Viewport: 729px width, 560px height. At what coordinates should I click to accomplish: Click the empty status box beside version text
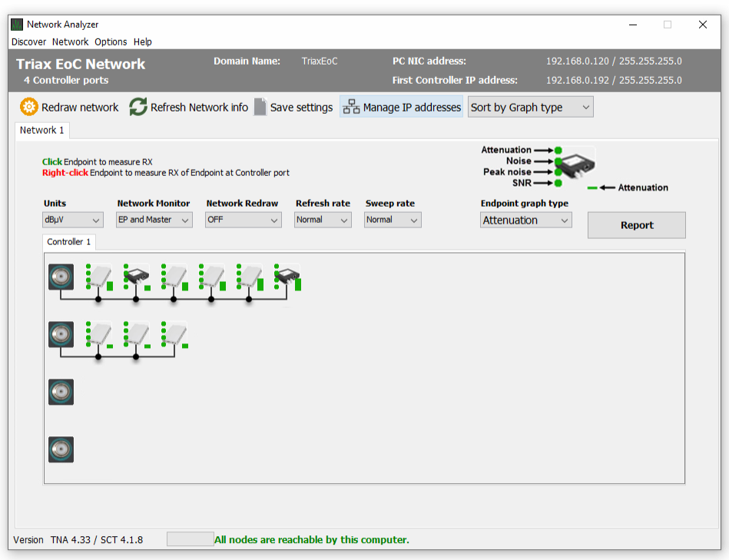(191, 539)
